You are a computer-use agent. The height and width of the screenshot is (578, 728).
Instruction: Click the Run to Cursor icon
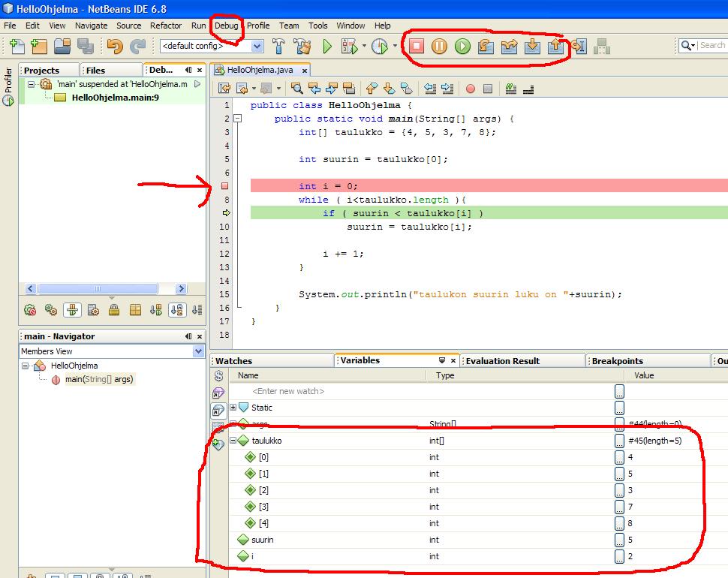click(579, 46)
